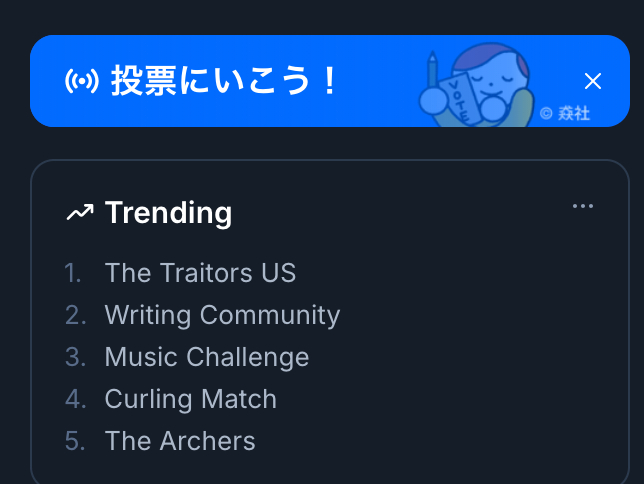View the Curling Match trending topic
This screenshot has height=484, width=644.
[x=190, y=399]
